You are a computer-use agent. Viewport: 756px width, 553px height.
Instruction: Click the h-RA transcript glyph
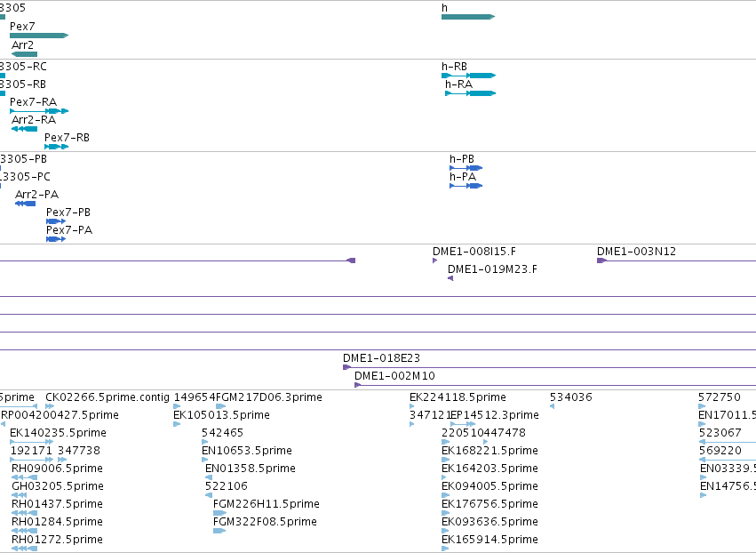(x=471, y=93)
